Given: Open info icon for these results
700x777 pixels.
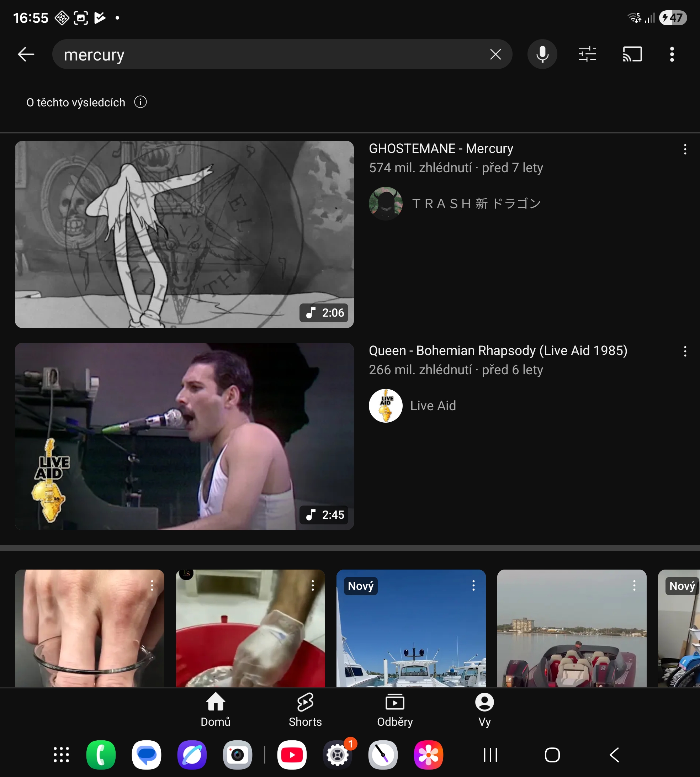Looking at the screenshot, I should [x=140, y=102].
